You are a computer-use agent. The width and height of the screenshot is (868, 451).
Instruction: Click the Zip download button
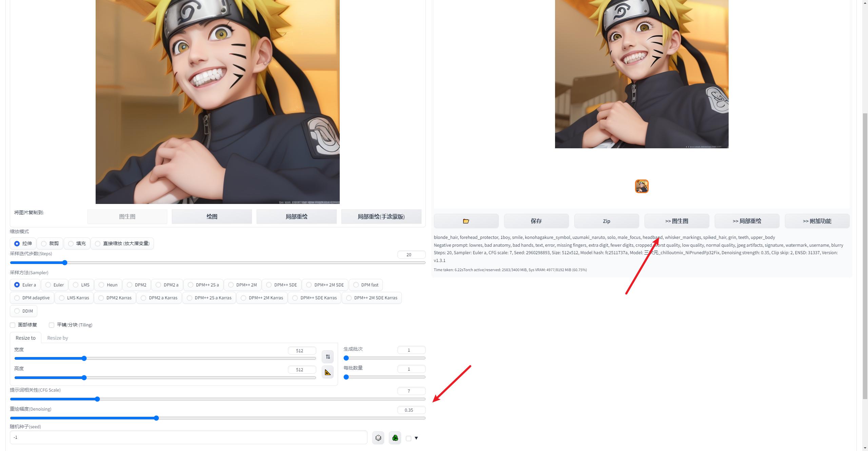(607, 221)
